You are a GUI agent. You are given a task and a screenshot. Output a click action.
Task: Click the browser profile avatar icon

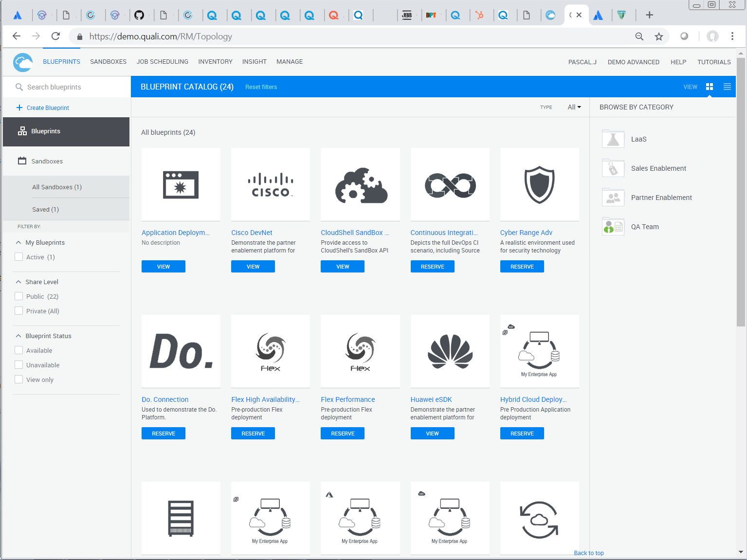[x=712, y=36]
